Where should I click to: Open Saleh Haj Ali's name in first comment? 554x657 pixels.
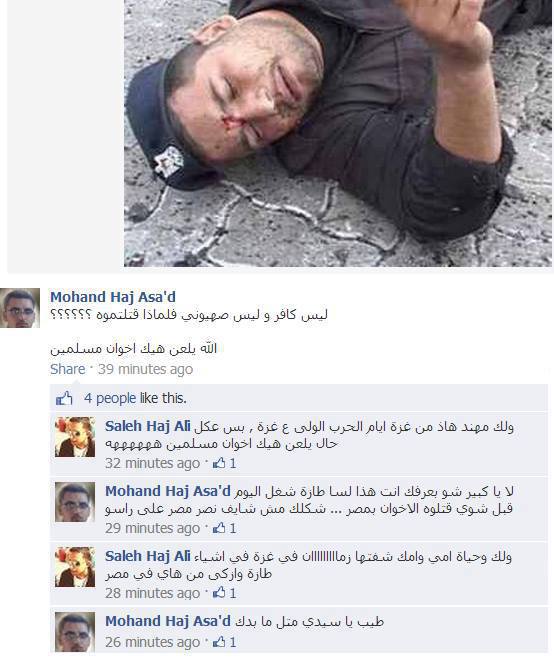click(148, 426)
